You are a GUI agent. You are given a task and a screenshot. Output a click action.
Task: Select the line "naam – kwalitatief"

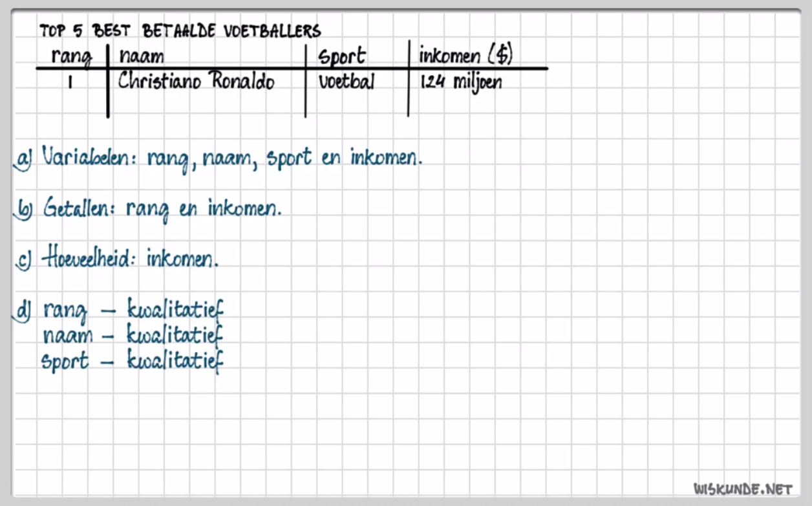[x=133, y=336]
